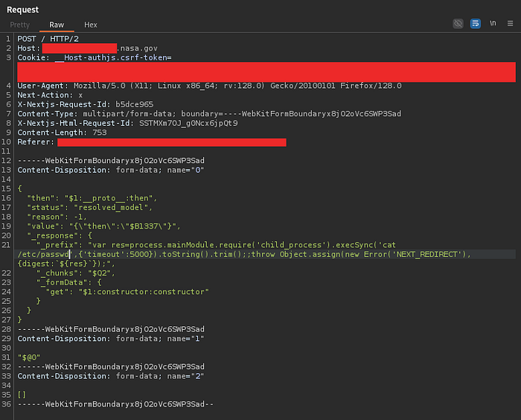This screenshot has height=420, width=521.
Task: Click the "$@0" body line
Action: (x=29, y=357)
